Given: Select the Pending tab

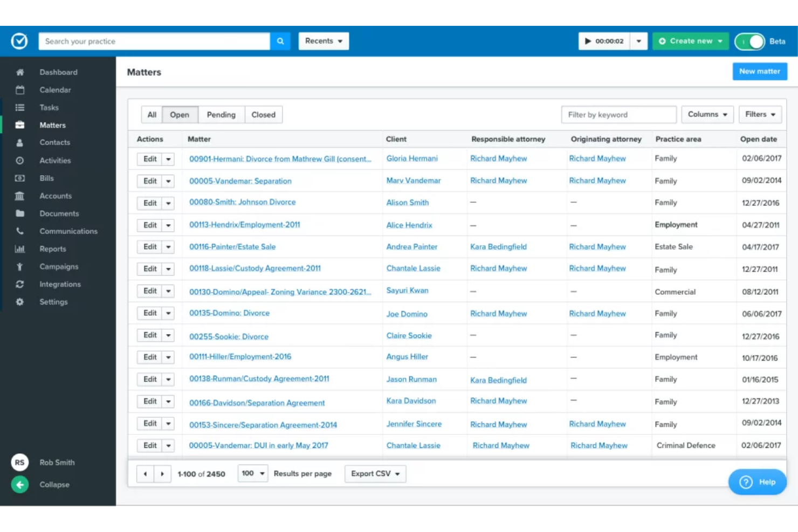Looking at the screenshot, I should pos(221,114).
